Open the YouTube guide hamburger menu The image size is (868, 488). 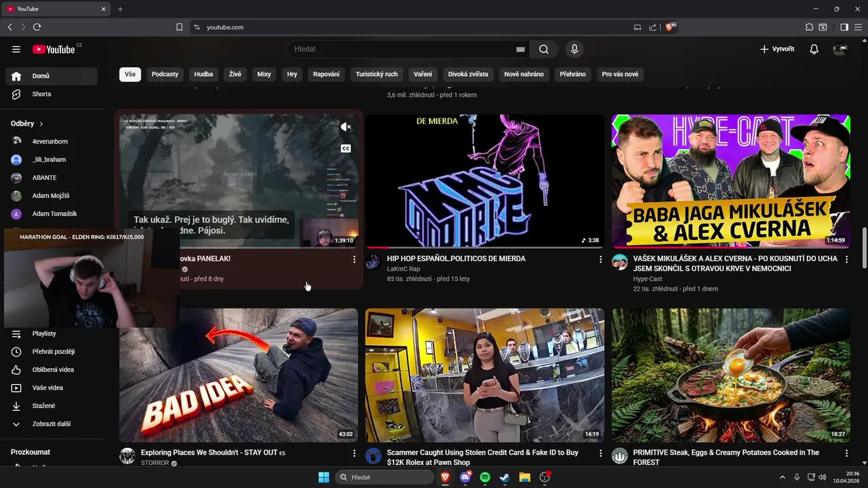coord(16,49)
